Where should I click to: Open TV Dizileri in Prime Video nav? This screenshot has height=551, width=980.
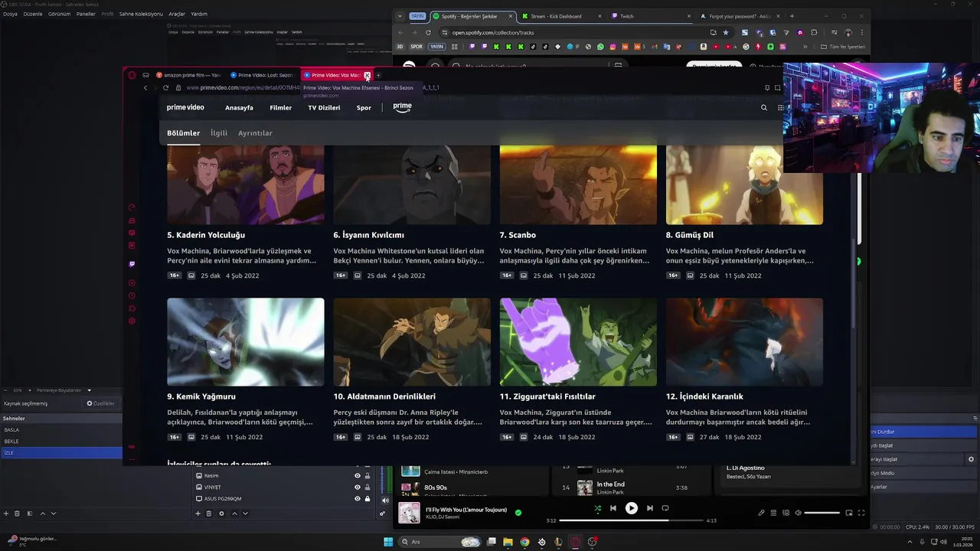coord(324,108)
